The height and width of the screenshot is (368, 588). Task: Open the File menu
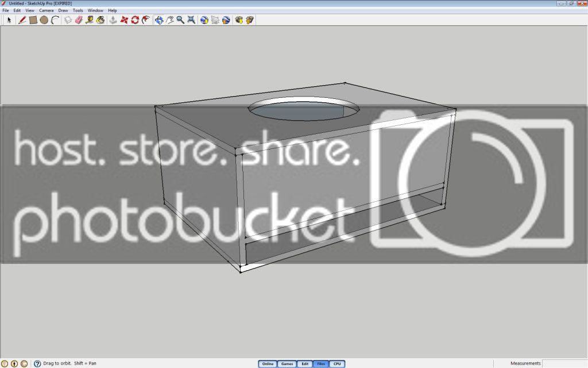click(6, 10)
